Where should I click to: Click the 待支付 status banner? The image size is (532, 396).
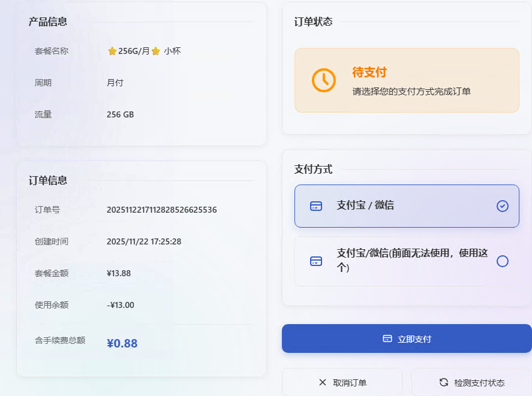407,80
